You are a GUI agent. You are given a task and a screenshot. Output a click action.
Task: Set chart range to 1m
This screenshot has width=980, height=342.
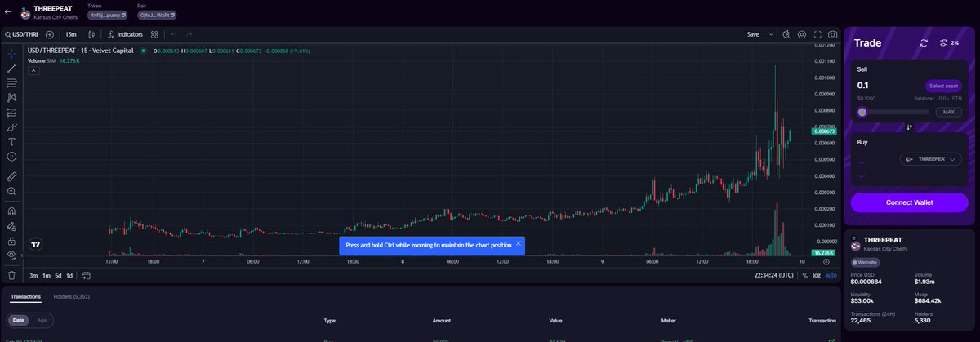point(47,275)
